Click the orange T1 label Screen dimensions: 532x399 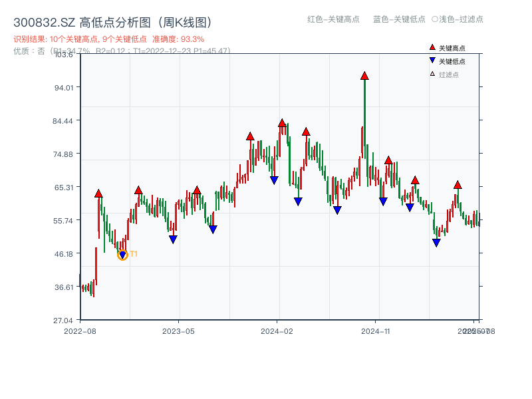(x=134, y=254)
